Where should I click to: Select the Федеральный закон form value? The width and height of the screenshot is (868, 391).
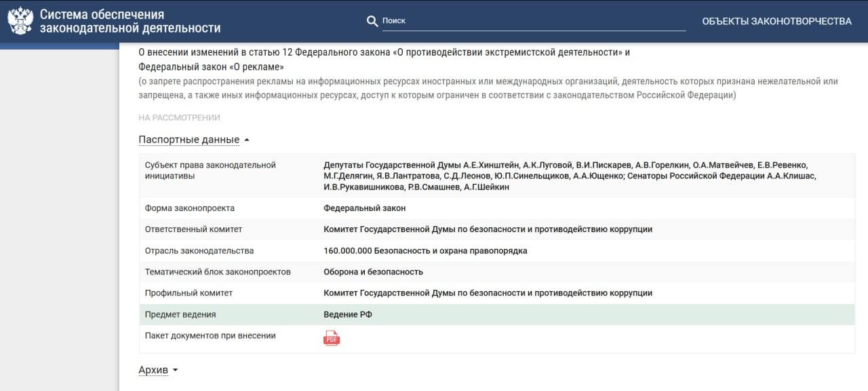click(364, 208)
